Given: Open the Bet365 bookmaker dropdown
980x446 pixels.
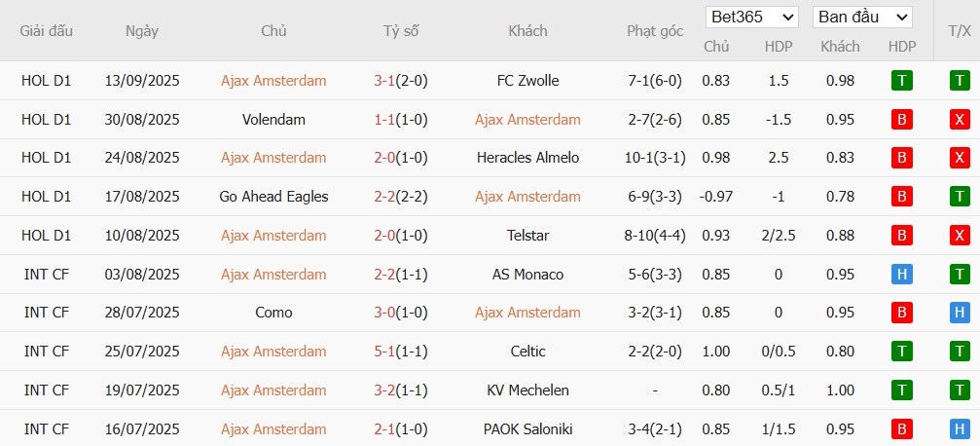Looking at the screenshot, I should pyautogui.click(x=752, y=18).
